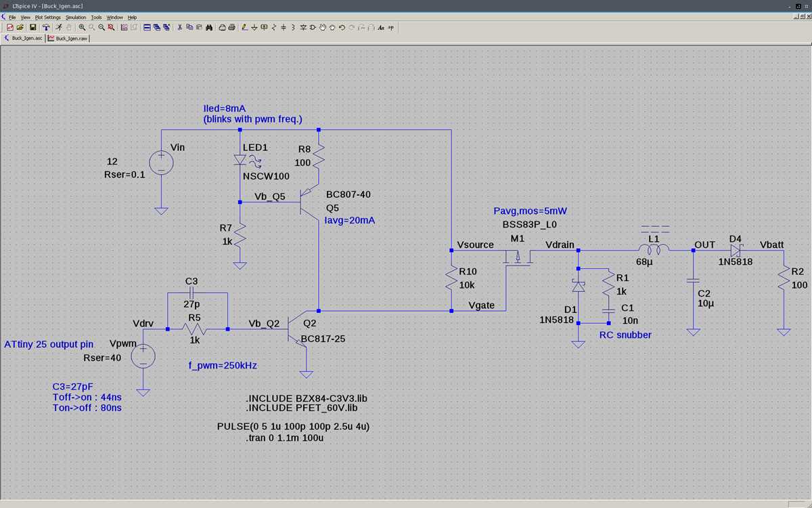Print the schematic with printer icon
The image size is (812, 508).
point(232,27)
